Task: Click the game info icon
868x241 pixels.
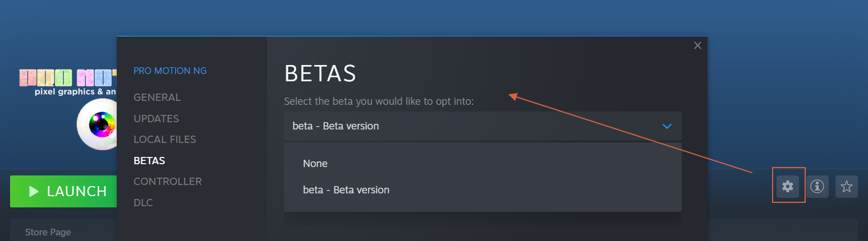Action: [x=818, y=186]
